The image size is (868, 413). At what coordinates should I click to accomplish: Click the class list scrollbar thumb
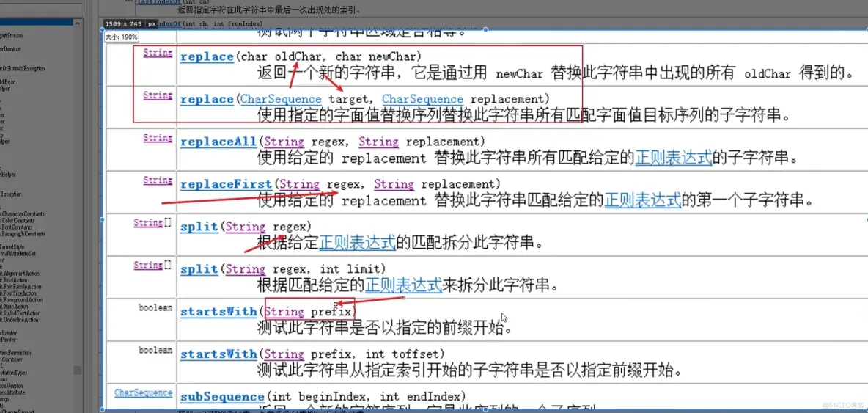pos(78,370)
